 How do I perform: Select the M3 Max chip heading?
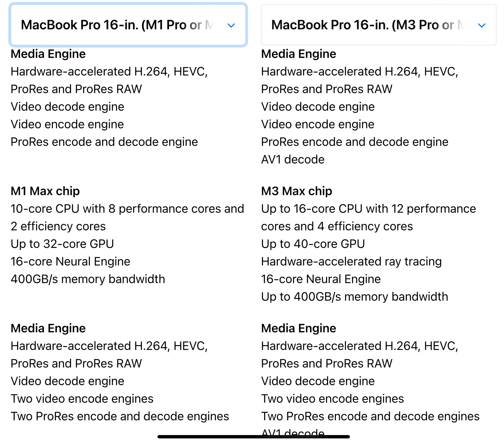click(296, 191)
